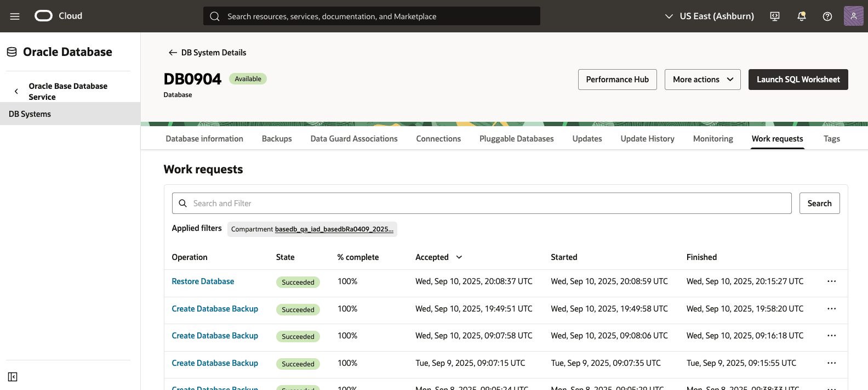Image resolution: width=868 pixels, height=390 pixels.
Task: Open the hamburger navigation menu
Action: click(x=15, y=16)
